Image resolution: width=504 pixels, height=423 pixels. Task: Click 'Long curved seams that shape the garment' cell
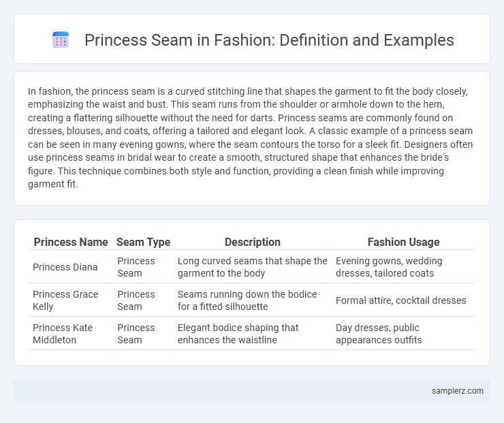[x=252, y=267]
